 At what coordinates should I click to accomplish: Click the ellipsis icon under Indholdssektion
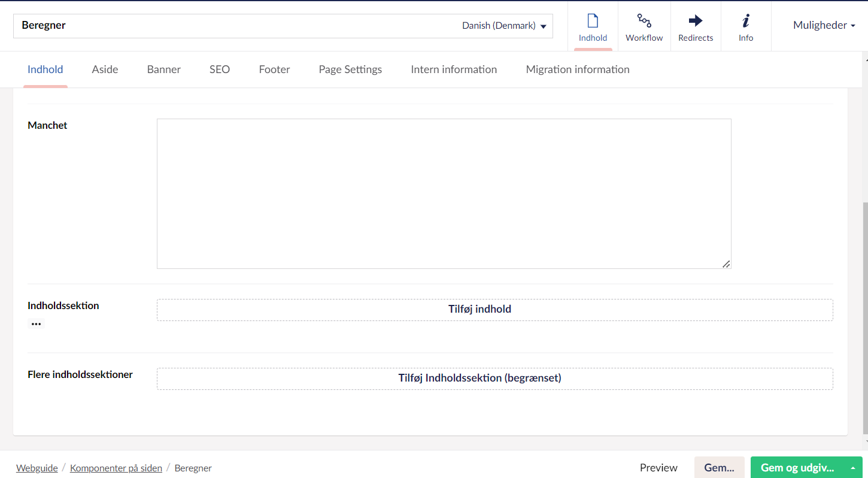click(36, 323)
